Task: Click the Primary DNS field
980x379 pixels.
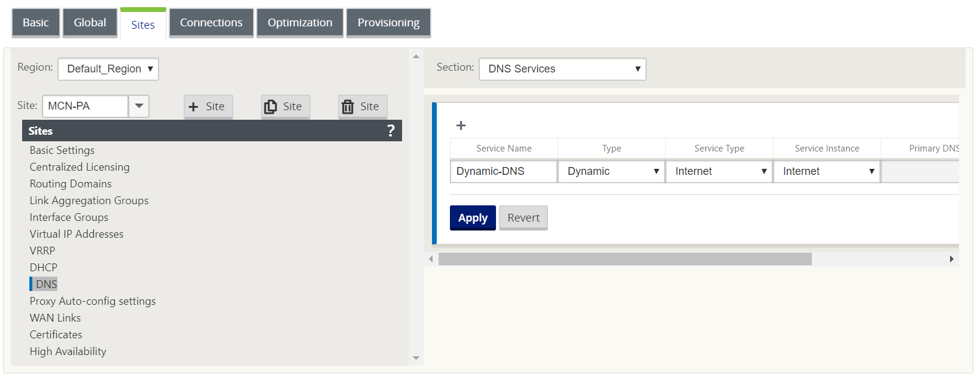Action: pyautogui.click(x=920, y=171)
